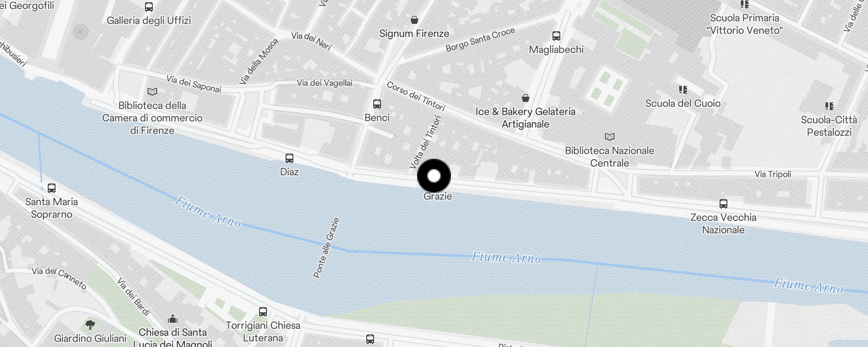Select the Benci bus stop icon
This screenshot has height=347, width=868.
pyautogui.click(x=377, y=104)
